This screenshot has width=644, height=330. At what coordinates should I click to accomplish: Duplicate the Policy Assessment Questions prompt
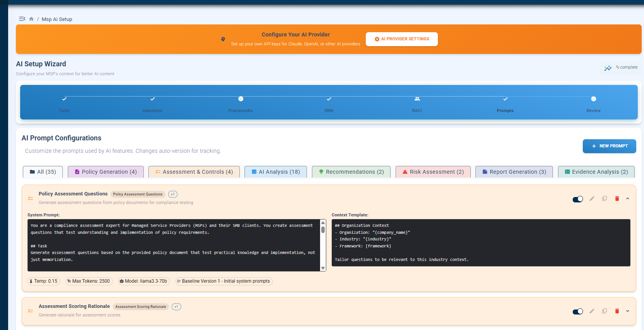point(604,199)
